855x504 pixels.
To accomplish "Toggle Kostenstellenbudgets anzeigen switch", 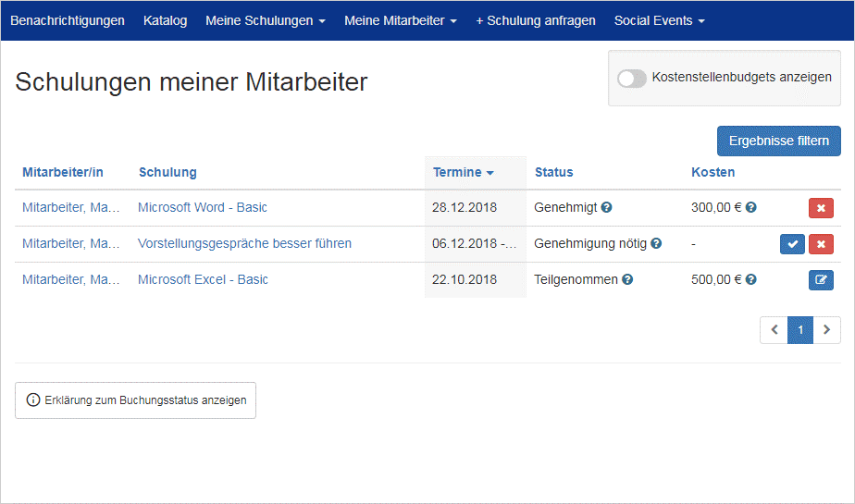I will 631,78.
